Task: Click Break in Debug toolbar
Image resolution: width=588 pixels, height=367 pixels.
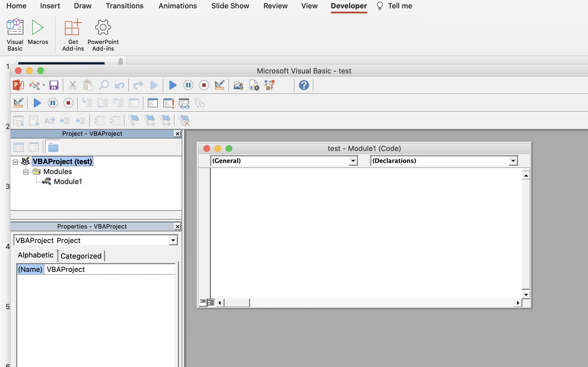Action: (53, 103)
